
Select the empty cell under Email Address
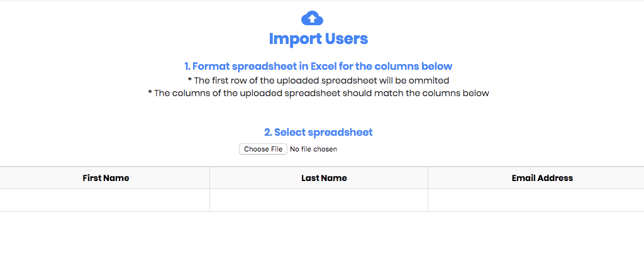(536, 201)
